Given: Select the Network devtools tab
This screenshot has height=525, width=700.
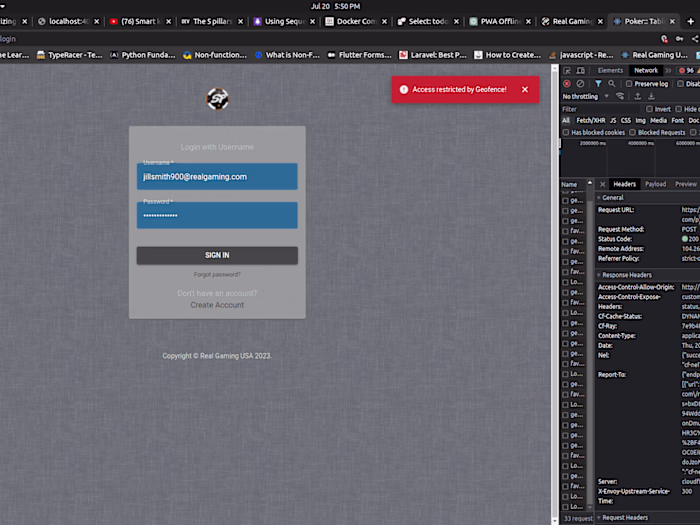Looking at the screenshot, I should click(646, 71).
